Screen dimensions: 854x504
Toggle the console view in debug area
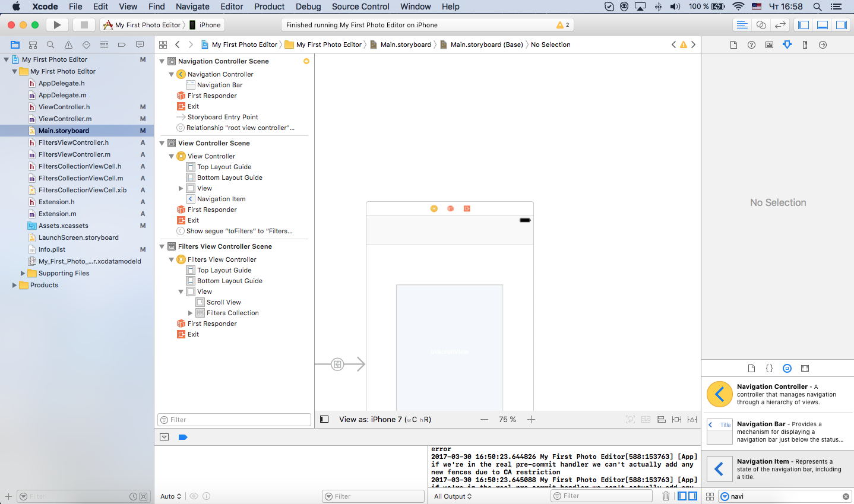[x=692, y=496]
